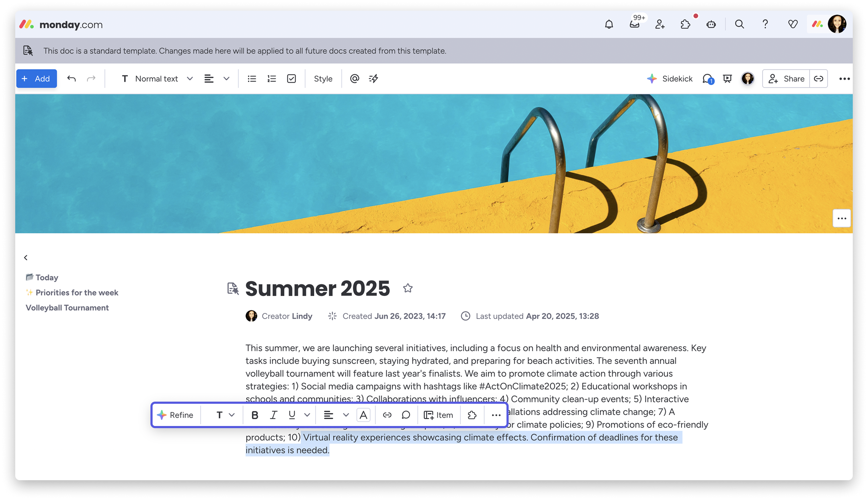The width and height of the screenshot is (868, 500).
Task: Open doc comments bubble icon
Action: 707,79
